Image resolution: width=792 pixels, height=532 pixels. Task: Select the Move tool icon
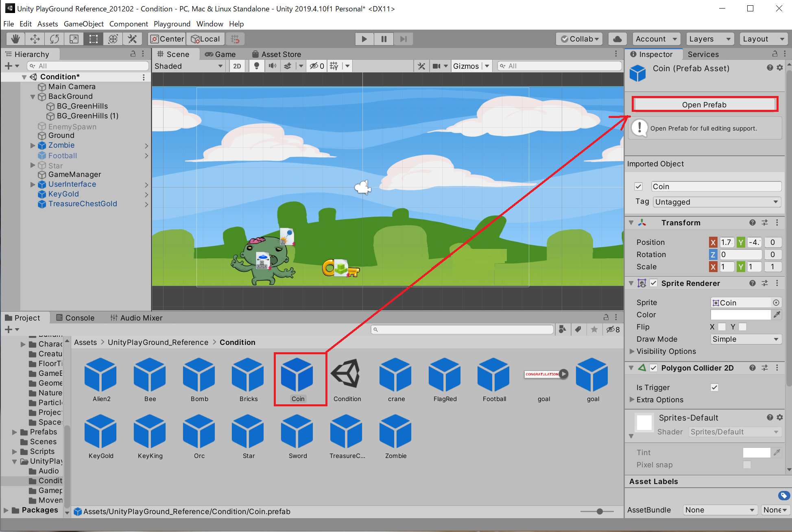point(35,39)
